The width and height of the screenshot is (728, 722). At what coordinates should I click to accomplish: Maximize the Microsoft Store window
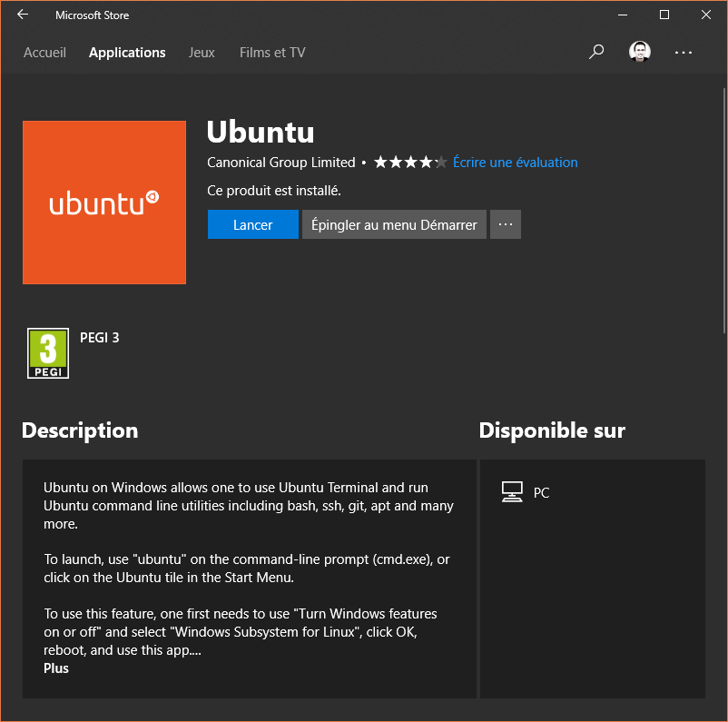pyautogui.click(x=664, y=15)
